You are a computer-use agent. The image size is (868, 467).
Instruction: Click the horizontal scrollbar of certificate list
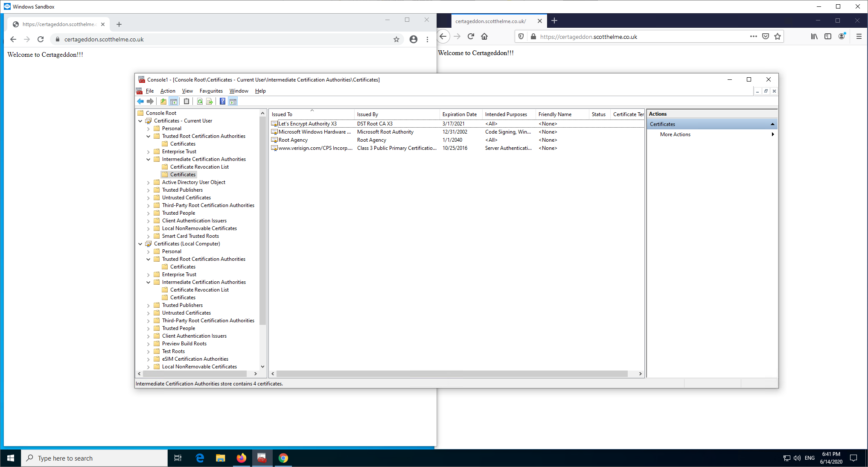point(452,374)
